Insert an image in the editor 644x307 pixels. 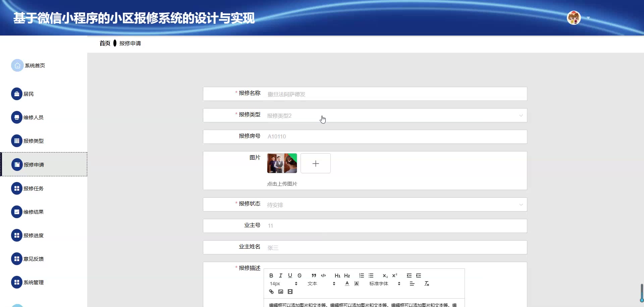tap(281, 292)
